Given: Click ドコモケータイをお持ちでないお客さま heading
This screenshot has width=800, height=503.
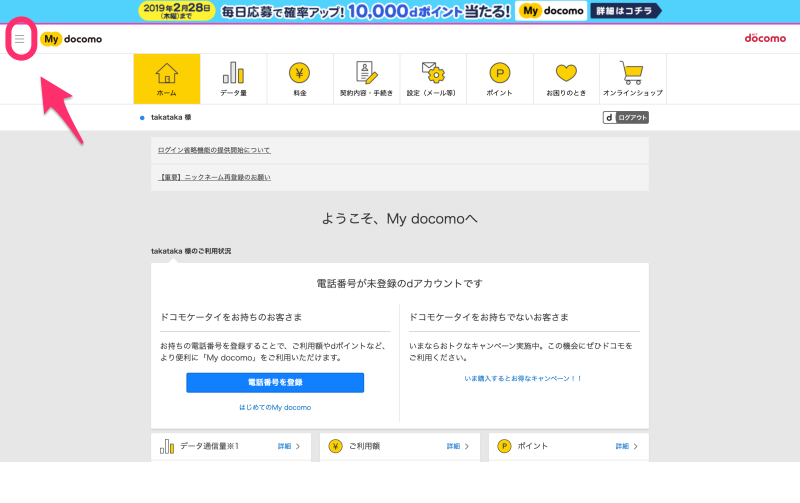Looking at the screenshot, I should [489, 317].
